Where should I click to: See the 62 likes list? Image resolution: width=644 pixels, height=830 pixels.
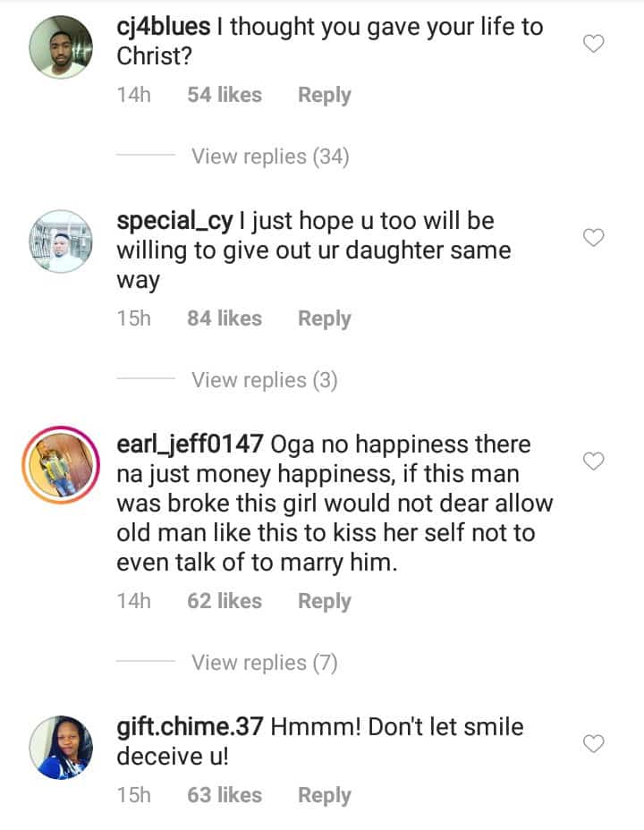click(224, 601)
